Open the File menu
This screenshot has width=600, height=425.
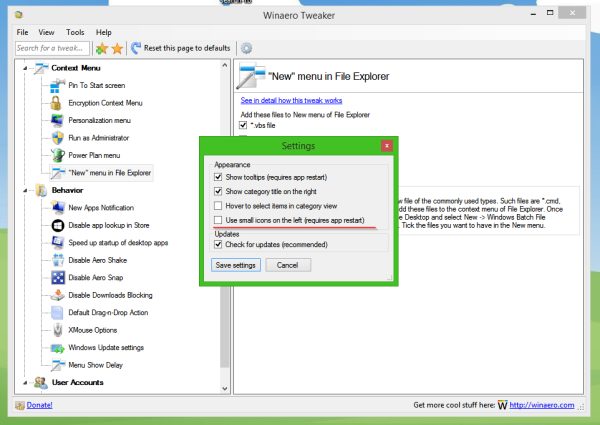[22, 33]
